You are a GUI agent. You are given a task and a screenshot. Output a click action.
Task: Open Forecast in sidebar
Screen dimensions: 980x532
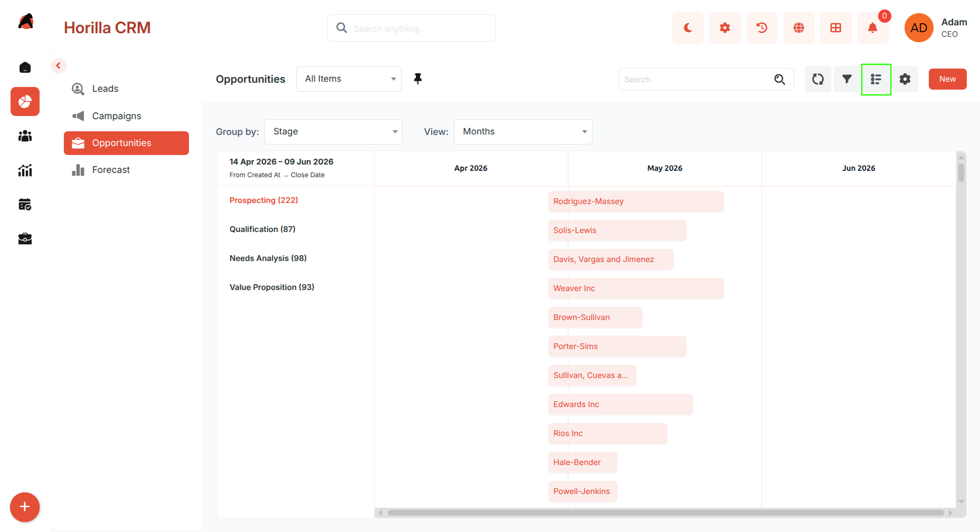coord(126,170)
